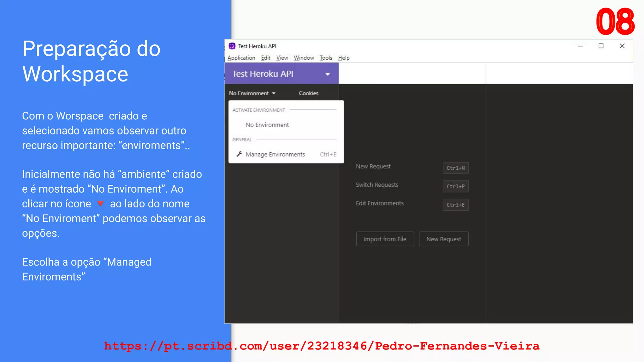
Task: Click the Edit Environments hint text
Action: 380,203
